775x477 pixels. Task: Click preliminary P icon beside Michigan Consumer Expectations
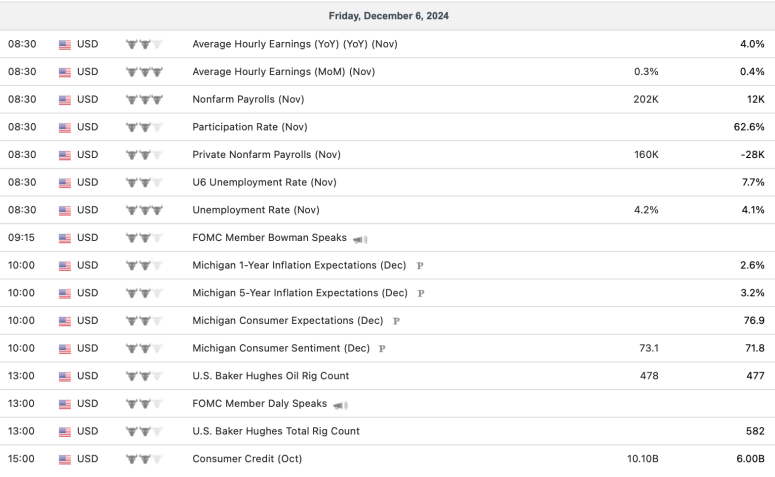[x=396, y=322]
